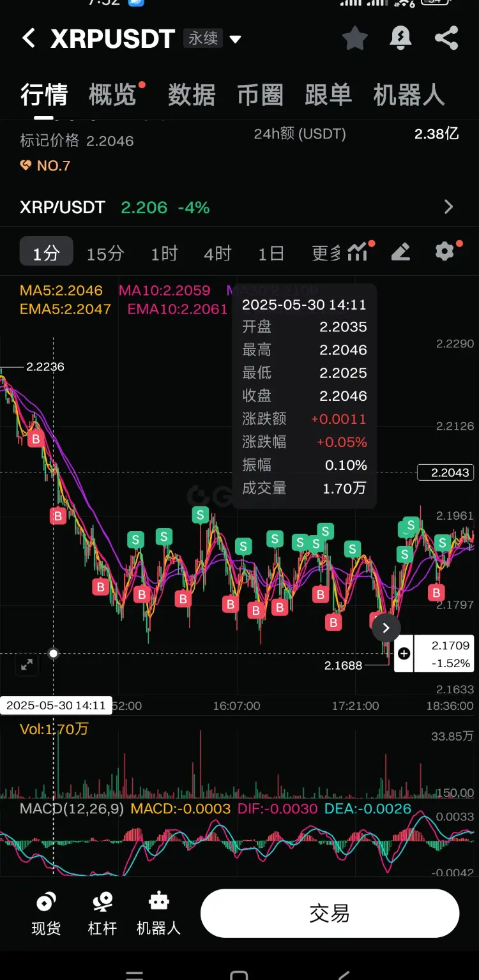479x980 pixels.
Task: Click the DIF:-0.0030 value label
Action: (x=277, y=809)
